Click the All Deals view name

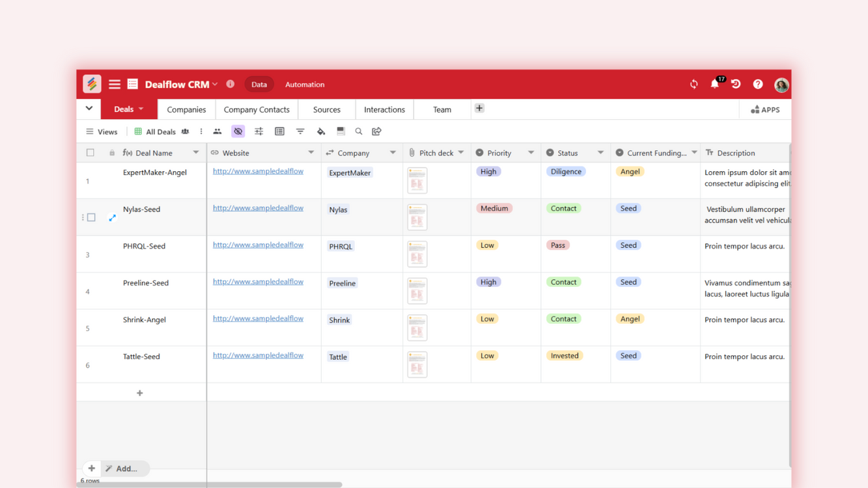click(161, 131)
